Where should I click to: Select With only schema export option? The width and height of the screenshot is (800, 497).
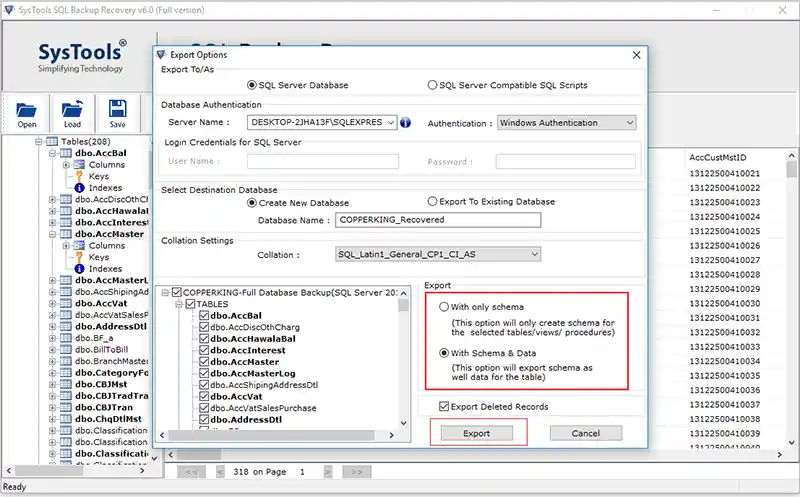pyautogui.click(x=444, y=307)
